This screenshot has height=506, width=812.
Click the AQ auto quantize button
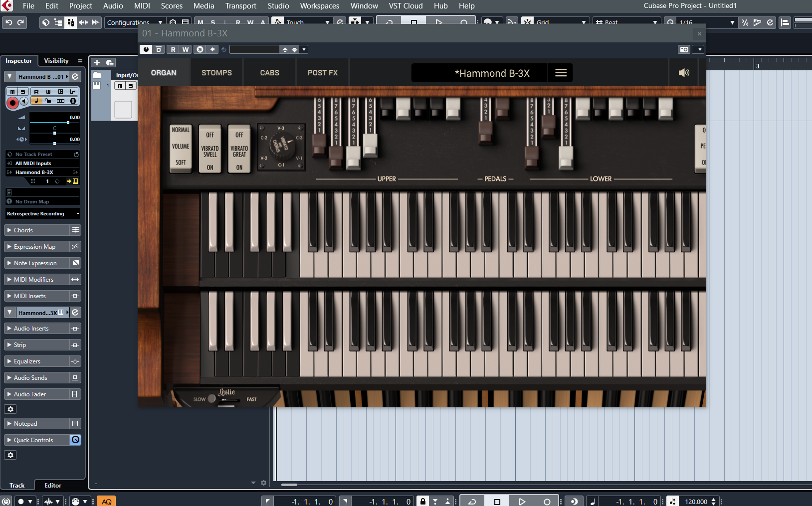[x=106, y=502]
